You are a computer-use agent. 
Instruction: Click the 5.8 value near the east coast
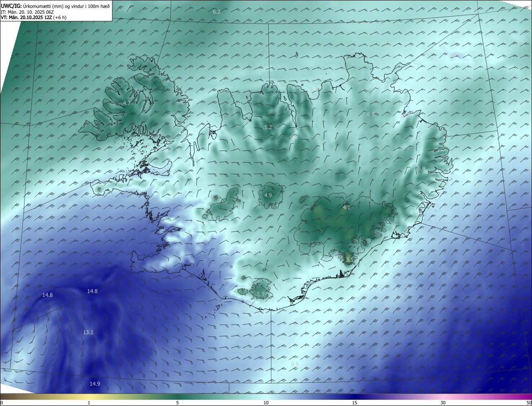click(x=421, y=169)
